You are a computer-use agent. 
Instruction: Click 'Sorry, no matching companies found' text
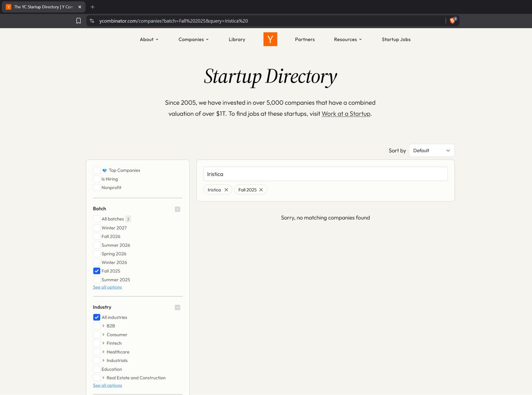325,218
